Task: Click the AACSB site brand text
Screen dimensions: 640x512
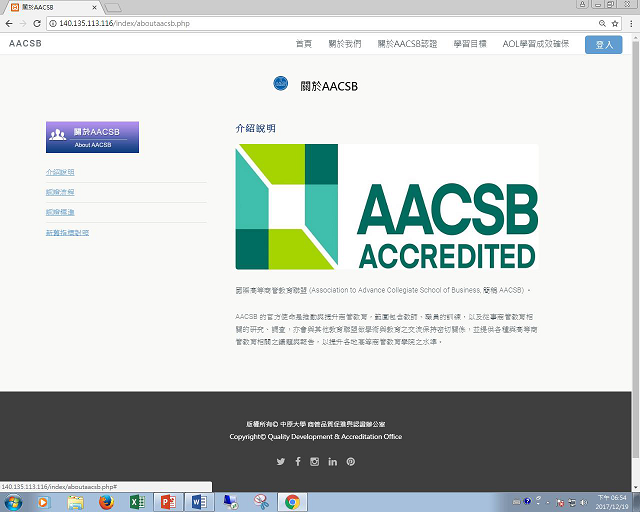Action: pyautogui.click(x=25, y=43)
